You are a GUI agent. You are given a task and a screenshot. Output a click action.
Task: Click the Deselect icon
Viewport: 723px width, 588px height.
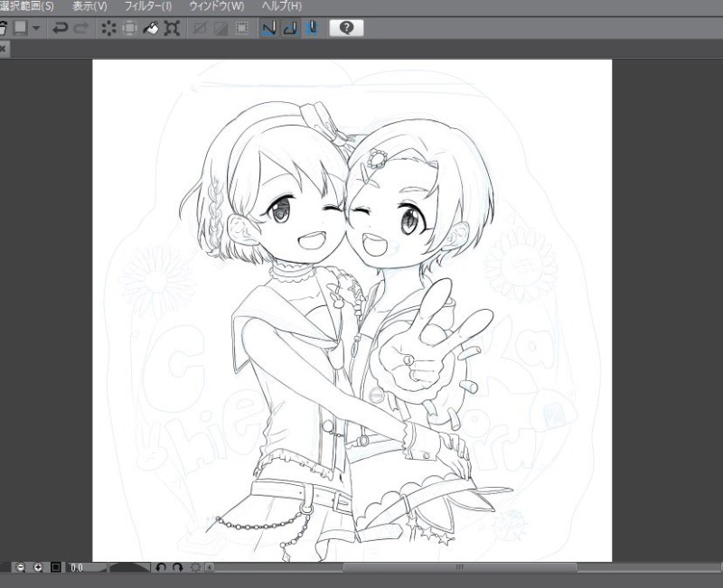pos(199,28)
